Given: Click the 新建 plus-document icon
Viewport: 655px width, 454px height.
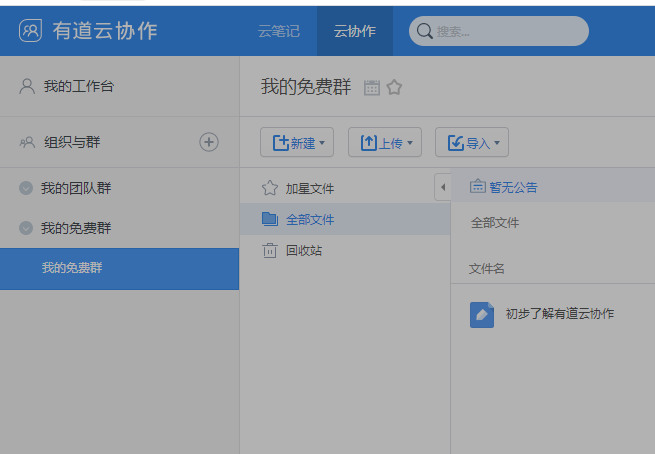Looking at the screenshot, I should [281, 143].
